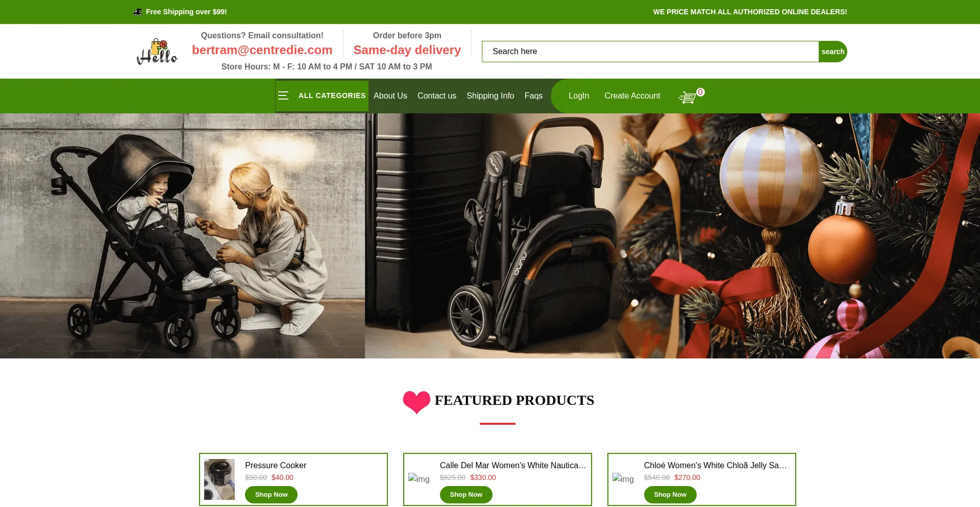Click the Hello store logo
The width and height of the screenshot is (980, 507).
pos(157,52)
